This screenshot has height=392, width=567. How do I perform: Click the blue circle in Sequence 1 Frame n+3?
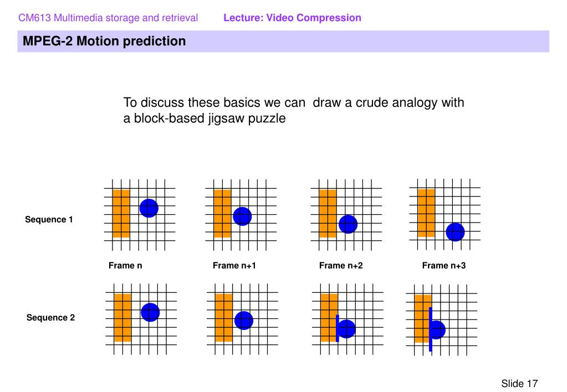455,232
